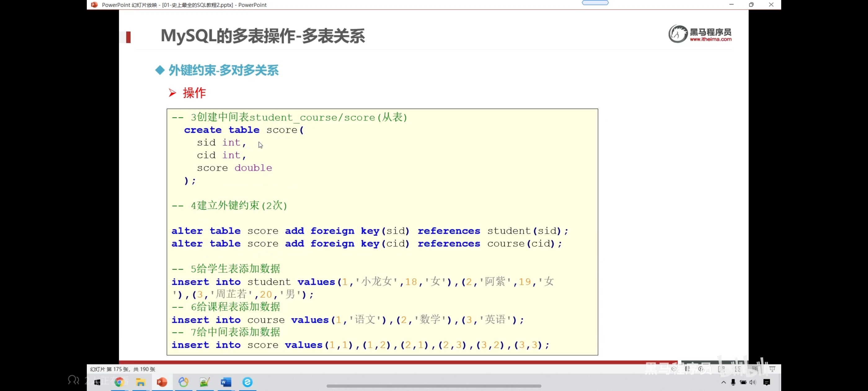Advance to next slide using status bar arrow
Screen dimensions: 868x391
click(701, 369)
